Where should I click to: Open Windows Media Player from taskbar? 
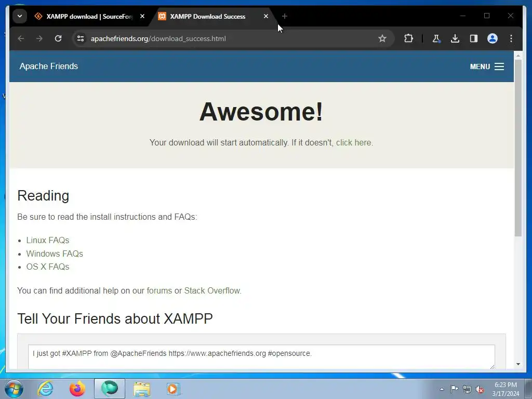(x=173, y=389)
